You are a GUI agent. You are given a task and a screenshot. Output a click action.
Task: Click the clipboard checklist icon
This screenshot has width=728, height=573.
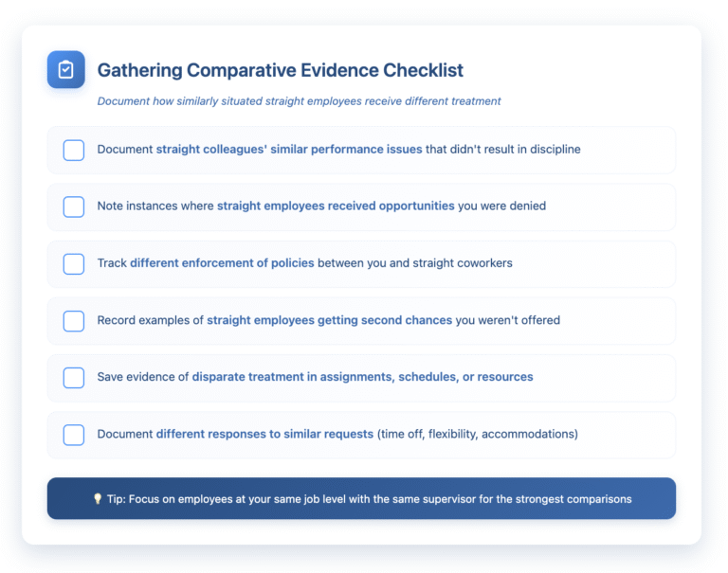tap(66, 70)
